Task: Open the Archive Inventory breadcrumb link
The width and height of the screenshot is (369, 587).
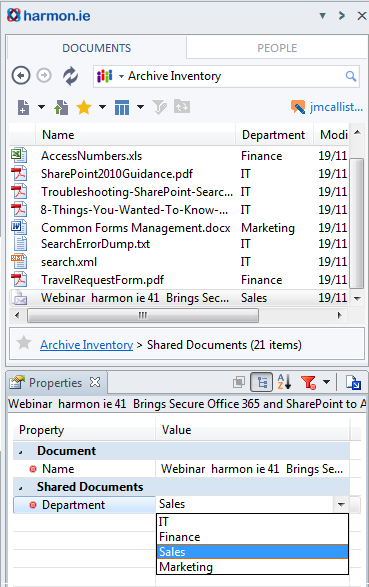Action: [86, 345]
